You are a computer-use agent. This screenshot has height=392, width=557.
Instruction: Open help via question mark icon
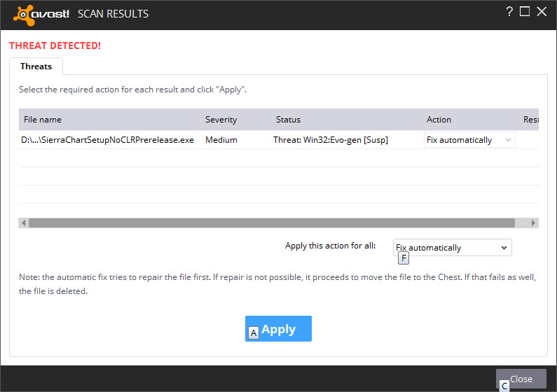[x=509, y=11]
